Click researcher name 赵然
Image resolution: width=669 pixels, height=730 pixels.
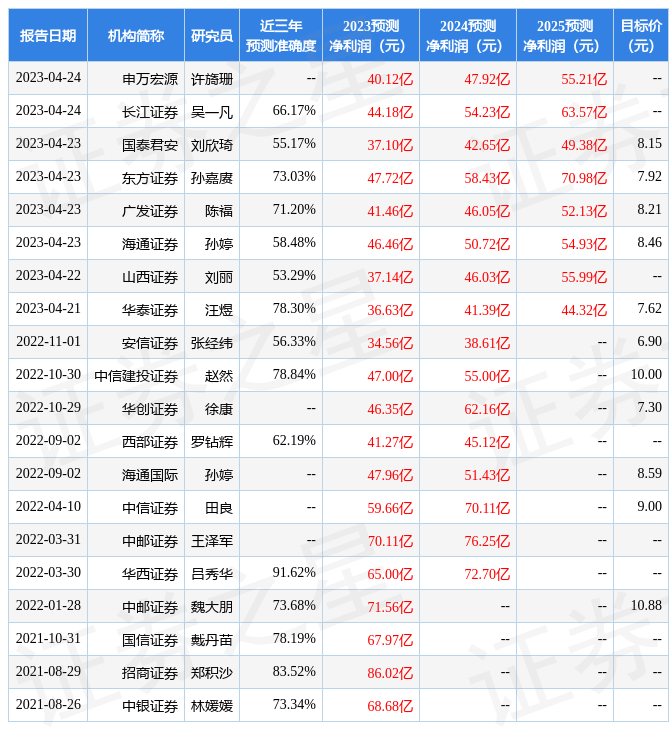tap(219, 376)
